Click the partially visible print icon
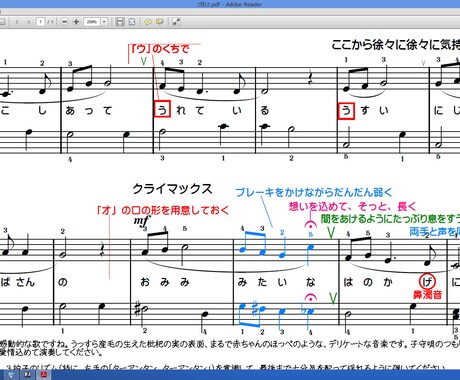460x380 pixels. (2, 22)
